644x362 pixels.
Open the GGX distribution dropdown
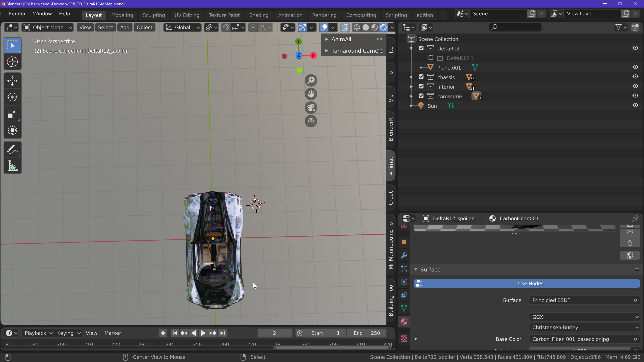(x=584, y=317)
